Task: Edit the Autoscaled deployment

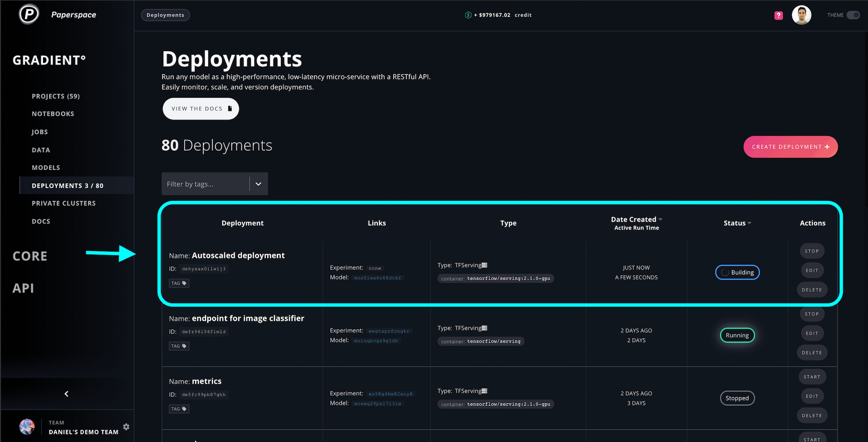Action: click(x=812, y=271)
